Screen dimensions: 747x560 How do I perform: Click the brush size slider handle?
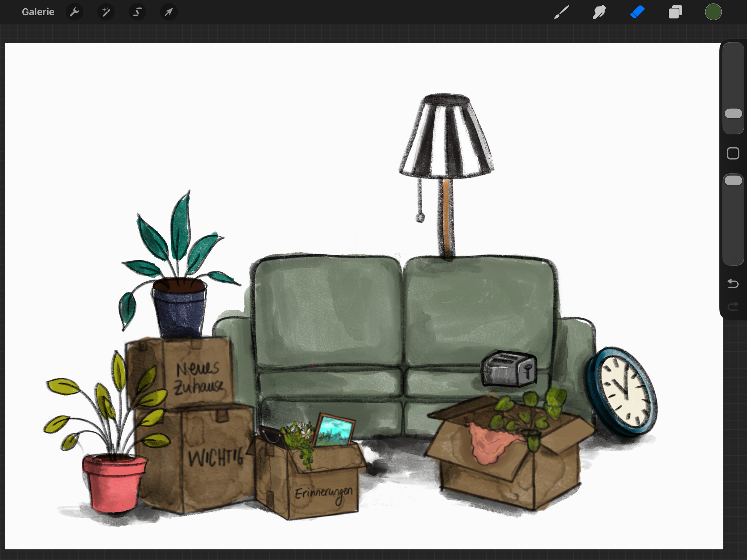733,113
